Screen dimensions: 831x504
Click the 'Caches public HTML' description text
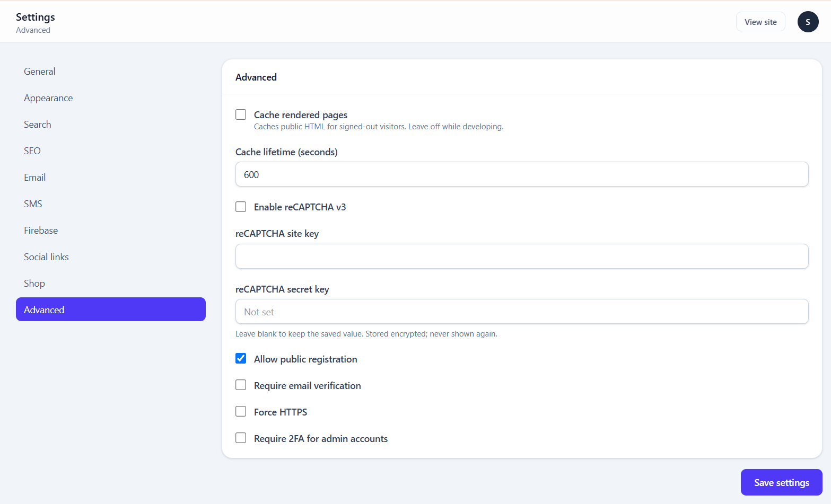pyautogui.click(x=379, y=127)
